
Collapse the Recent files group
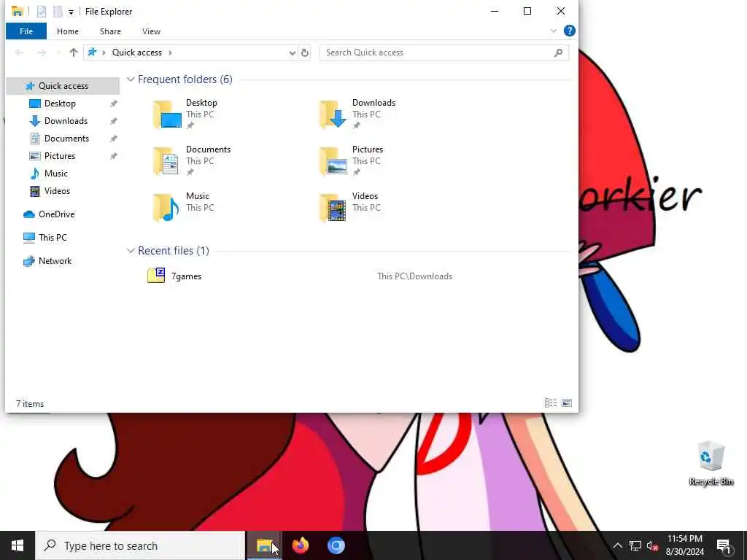131,251
